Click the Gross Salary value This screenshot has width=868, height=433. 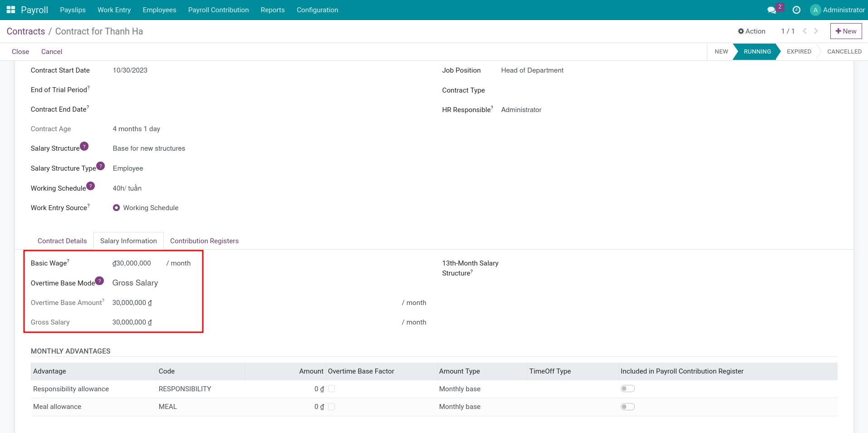(x=132, y=322)
